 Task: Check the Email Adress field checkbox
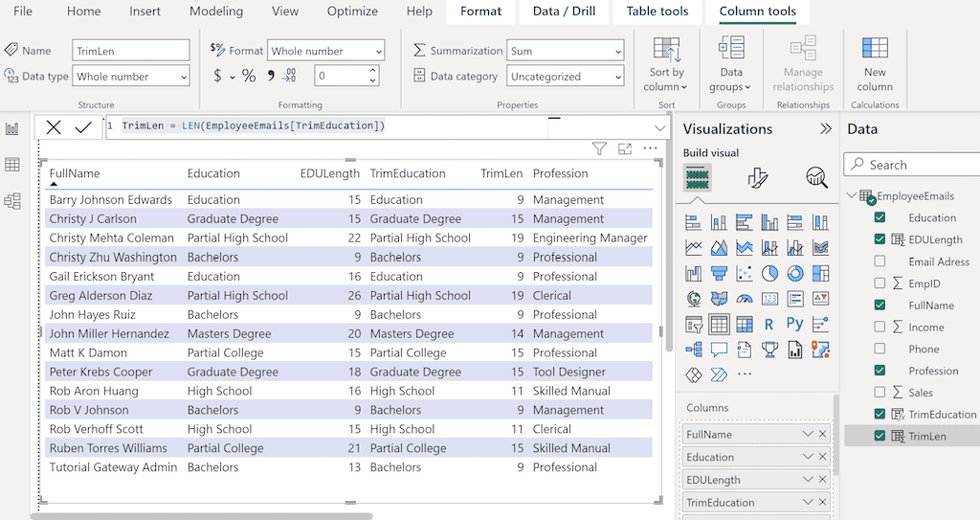click(880, 261)
